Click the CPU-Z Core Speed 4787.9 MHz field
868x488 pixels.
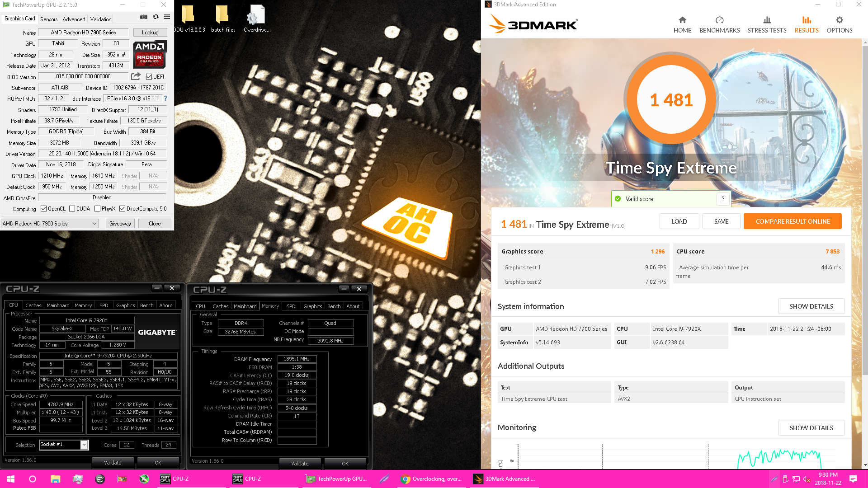pos(61,404)
